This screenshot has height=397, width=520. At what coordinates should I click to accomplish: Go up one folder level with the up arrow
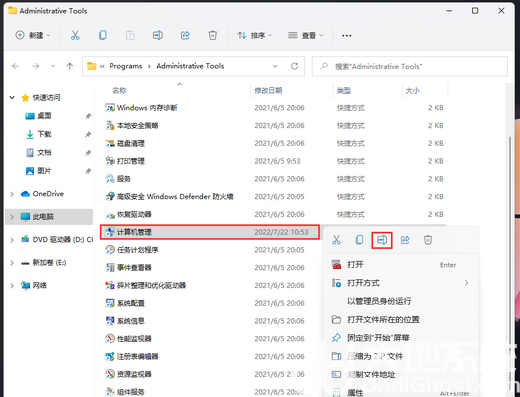[70, 66]
